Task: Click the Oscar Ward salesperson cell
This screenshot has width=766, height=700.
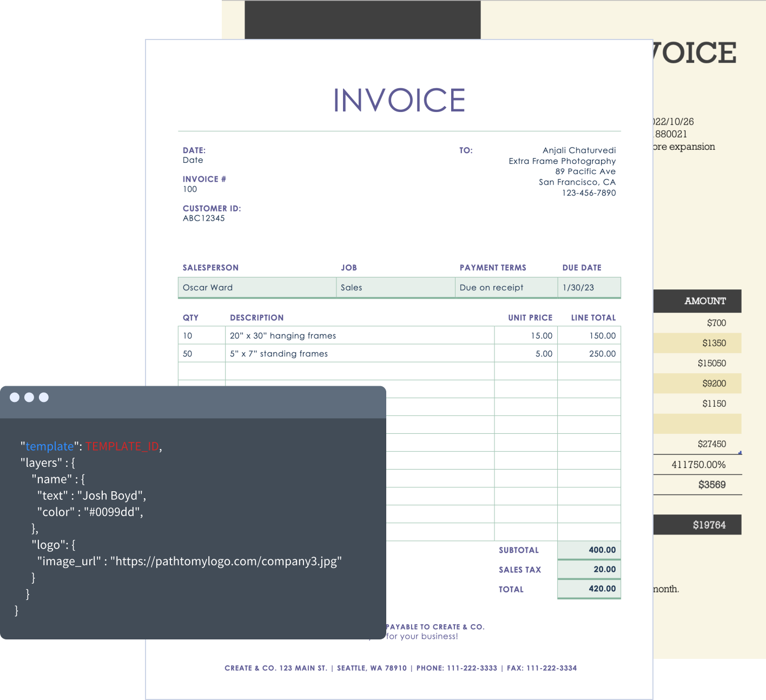Action: pos(208,288)
